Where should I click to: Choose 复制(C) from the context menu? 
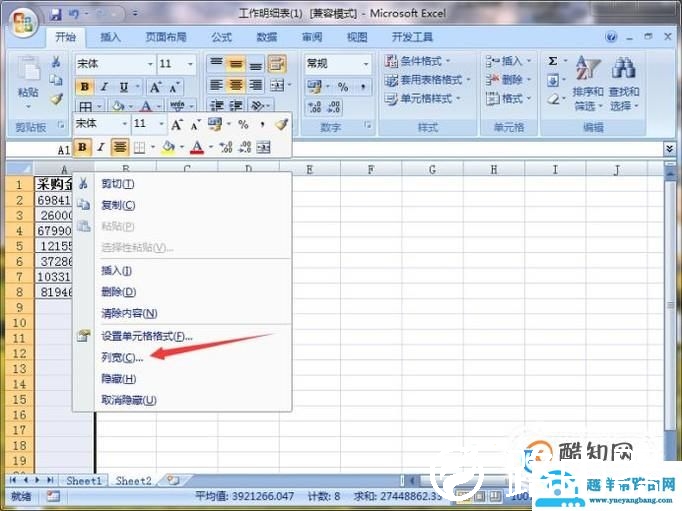point(182,205)
